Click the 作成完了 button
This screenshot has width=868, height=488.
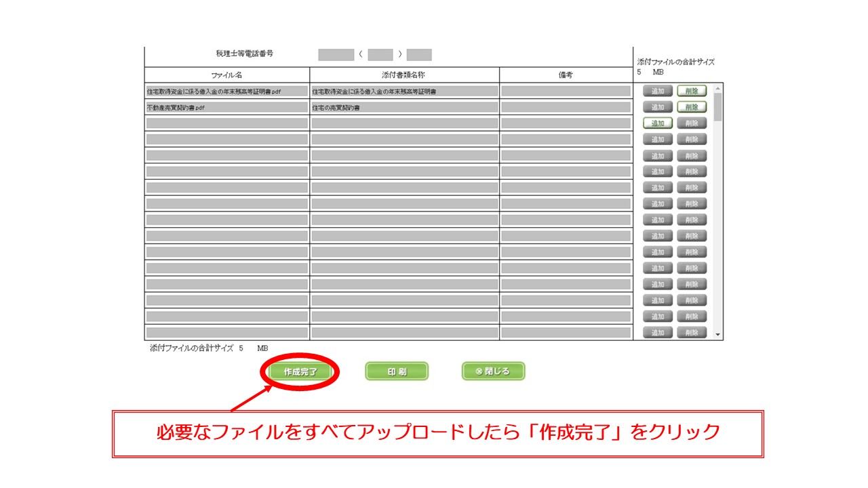300,371
